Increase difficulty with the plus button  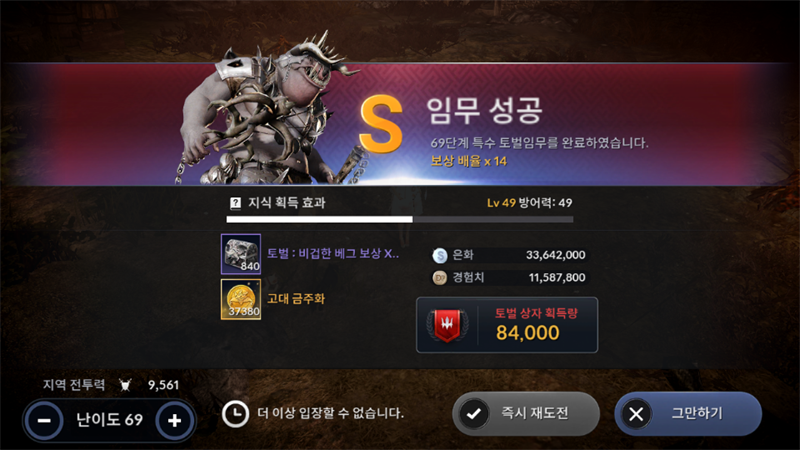[x=174, y=420]
